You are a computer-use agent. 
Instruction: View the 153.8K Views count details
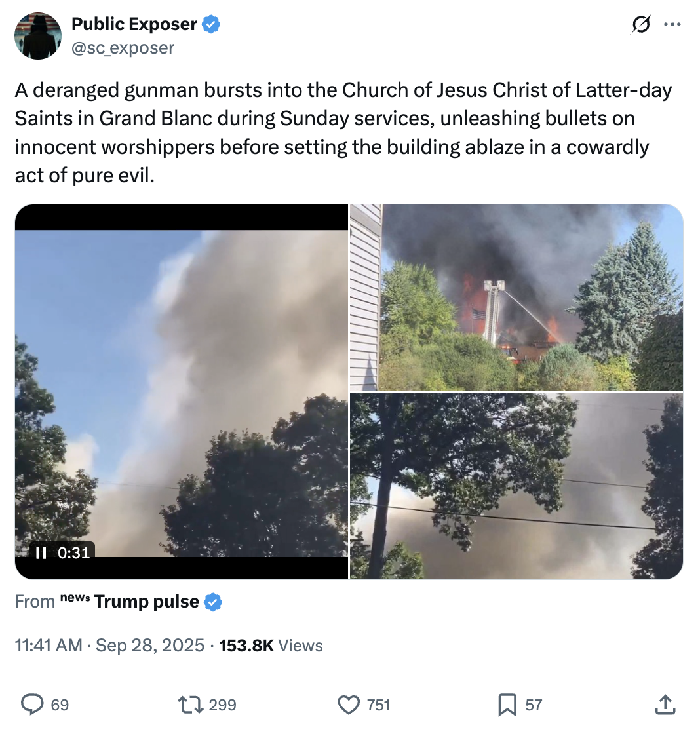271,646
